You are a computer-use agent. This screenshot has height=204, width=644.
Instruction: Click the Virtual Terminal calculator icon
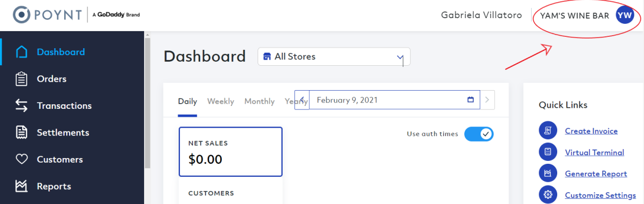click(x=548, y=152)
